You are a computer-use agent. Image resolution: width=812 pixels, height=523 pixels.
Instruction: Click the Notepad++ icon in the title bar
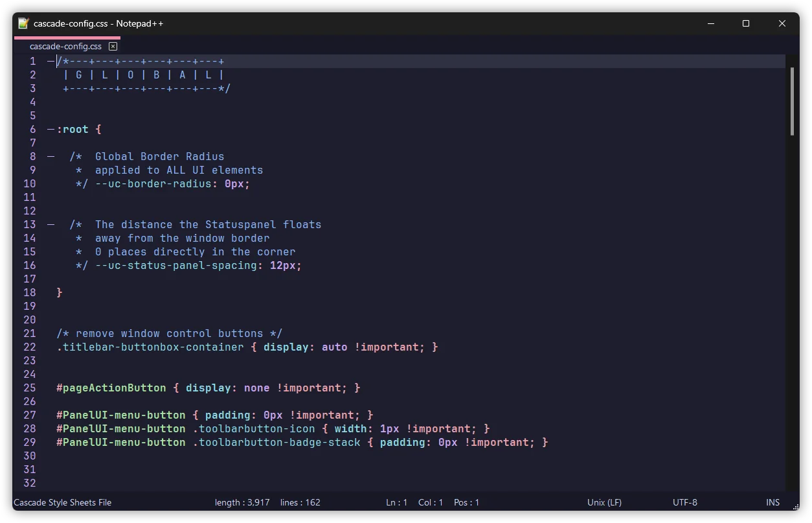click(x=23, y=23)
